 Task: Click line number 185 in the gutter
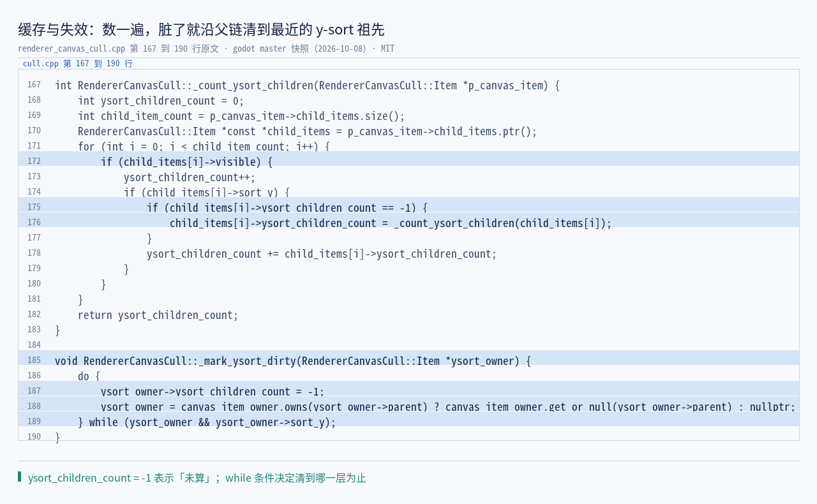point(34,360)
